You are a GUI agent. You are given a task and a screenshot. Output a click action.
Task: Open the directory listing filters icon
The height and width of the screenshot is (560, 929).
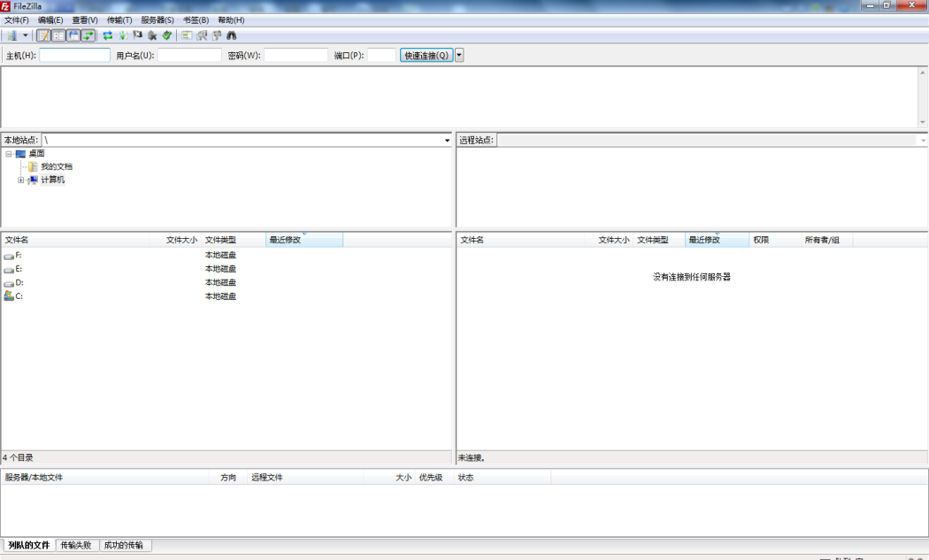click(x=187, y=35)
